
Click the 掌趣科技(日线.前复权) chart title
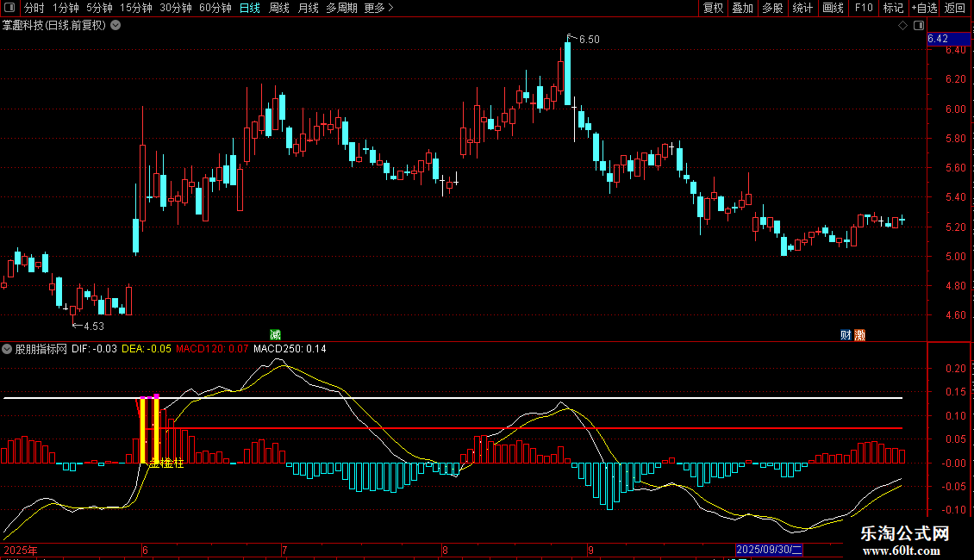pos(54,26)
